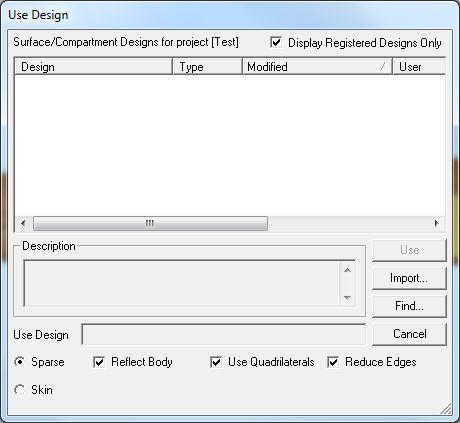Sort list by Modified column header
The height and width of the screenshot is (423, 460).
(x=317, y=66)
